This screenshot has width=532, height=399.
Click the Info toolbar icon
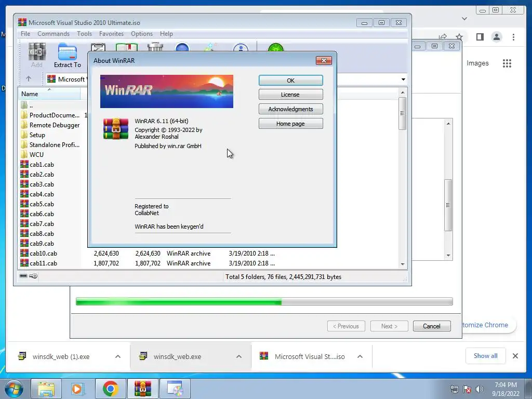pyautogui.click(x=241, y=47)
